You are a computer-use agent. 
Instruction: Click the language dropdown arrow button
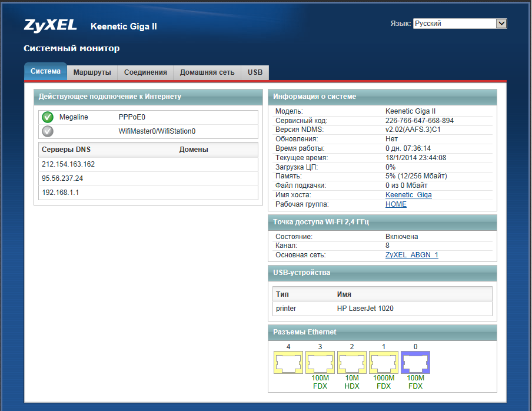pos(501,24)
